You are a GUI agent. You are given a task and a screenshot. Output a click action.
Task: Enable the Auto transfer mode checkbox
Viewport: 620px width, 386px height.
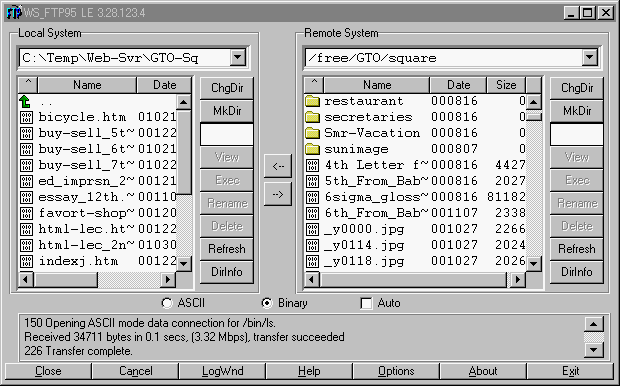click(367, 303)
